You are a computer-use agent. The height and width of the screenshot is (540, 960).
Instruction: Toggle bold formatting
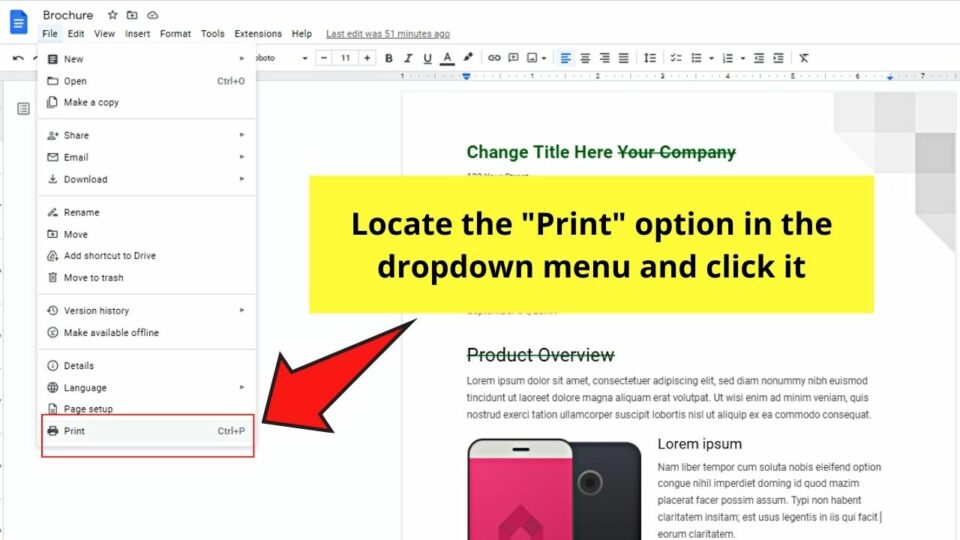[x=388, y=58]
